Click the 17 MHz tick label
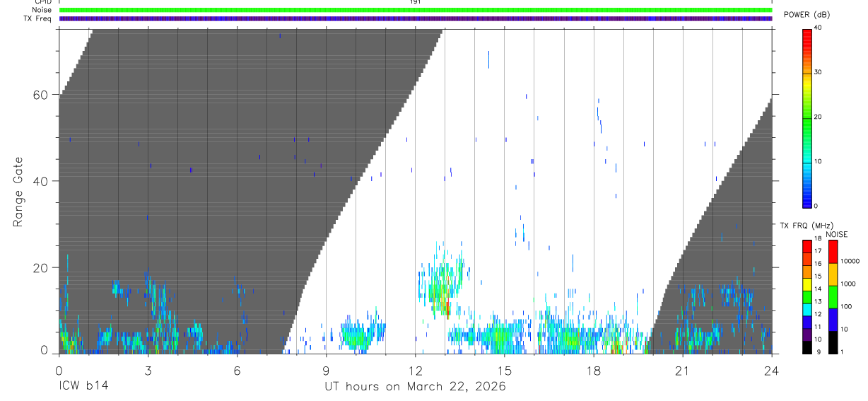 click(x=817, y=251)
